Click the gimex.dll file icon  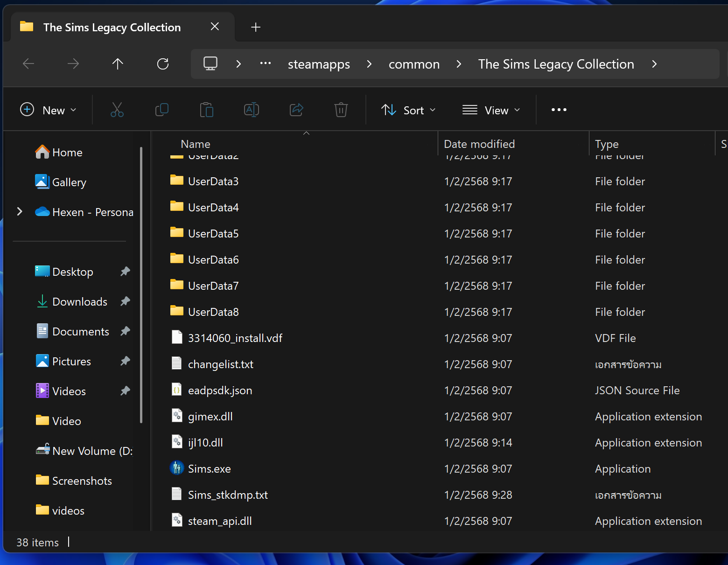[177, 416]
